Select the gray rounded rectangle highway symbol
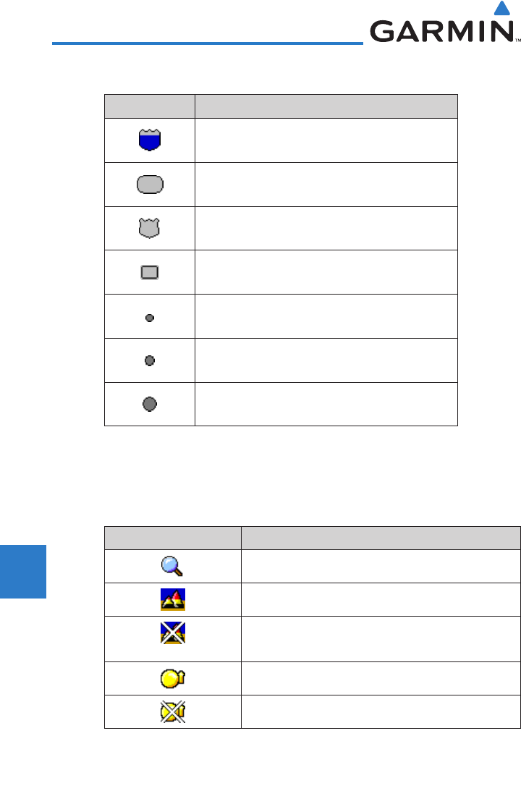This screenshot has height=812, width=521. (x=150, y=185)
